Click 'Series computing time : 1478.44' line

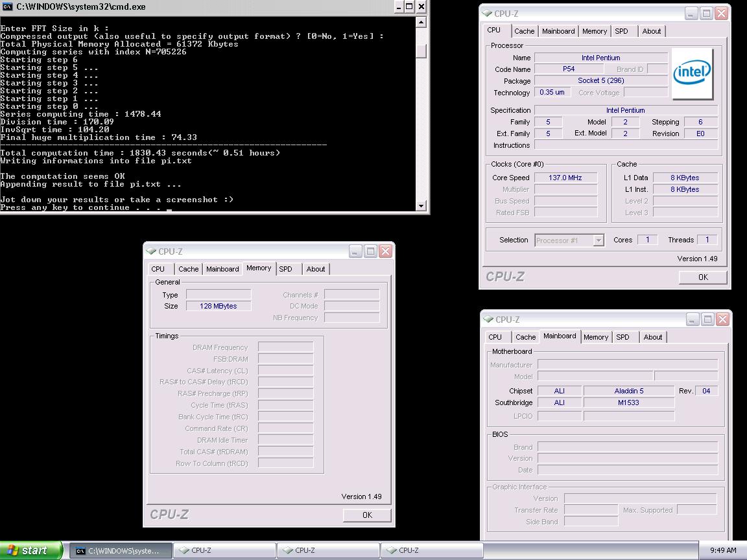81,114
